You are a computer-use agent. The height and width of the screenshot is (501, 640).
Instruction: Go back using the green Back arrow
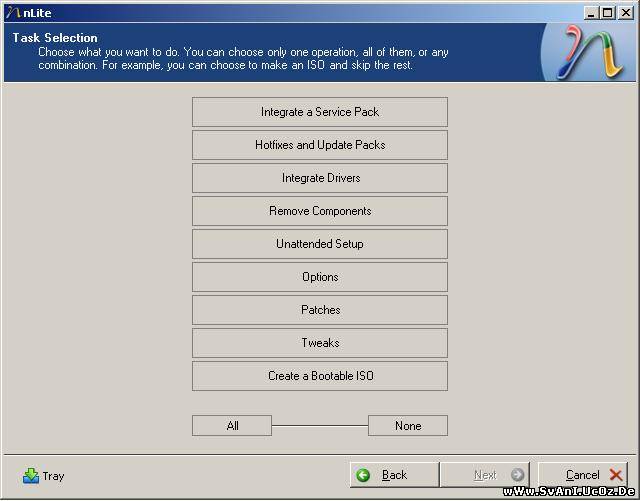(363, 475)
